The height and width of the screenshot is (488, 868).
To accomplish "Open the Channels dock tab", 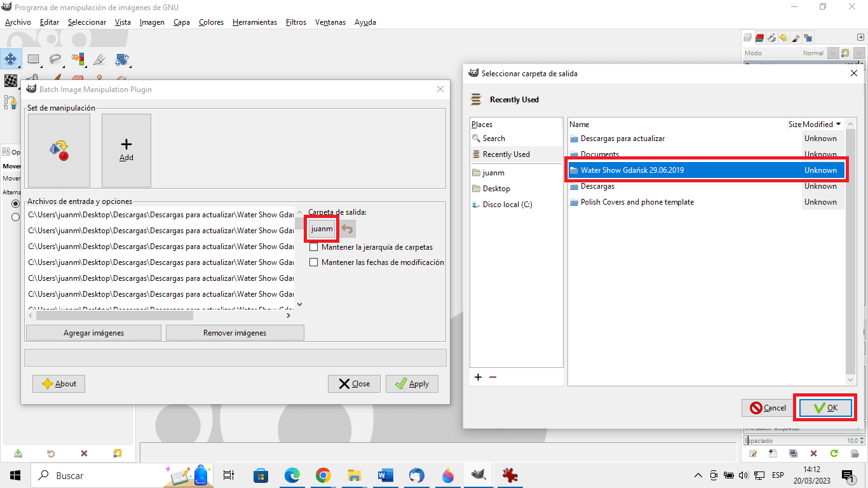I will tap(759, 37).
